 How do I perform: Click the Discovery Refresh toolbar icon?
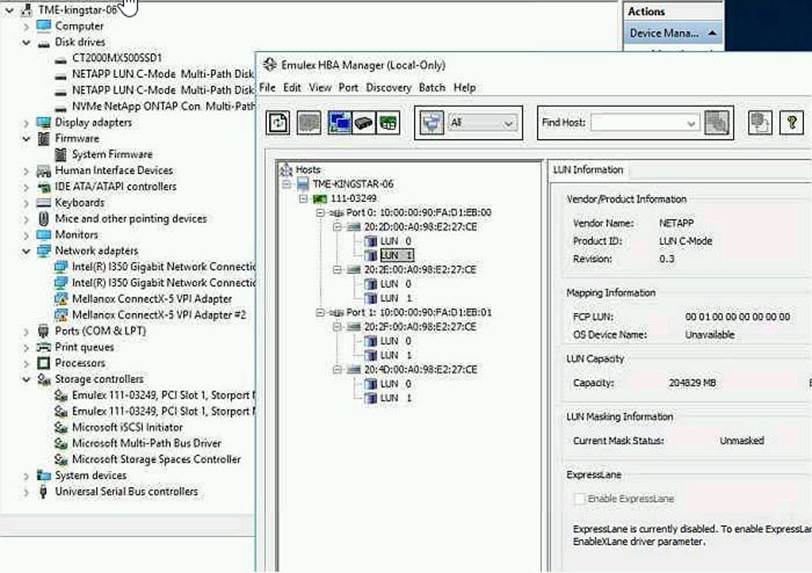[x=280, y=122]
